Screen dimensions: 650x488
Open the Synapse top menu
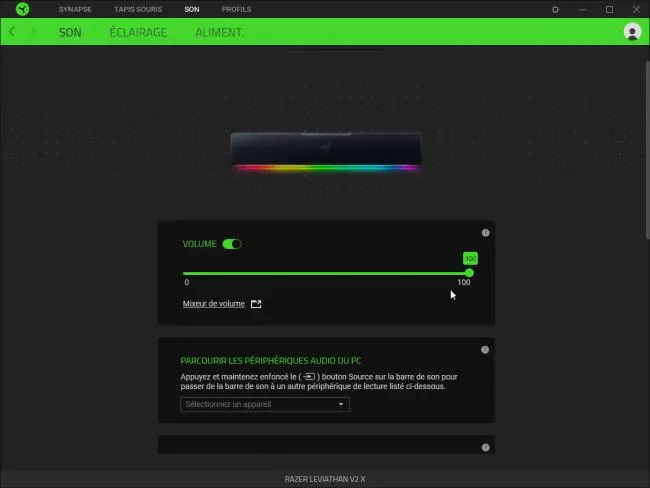[x=75, y=9]
